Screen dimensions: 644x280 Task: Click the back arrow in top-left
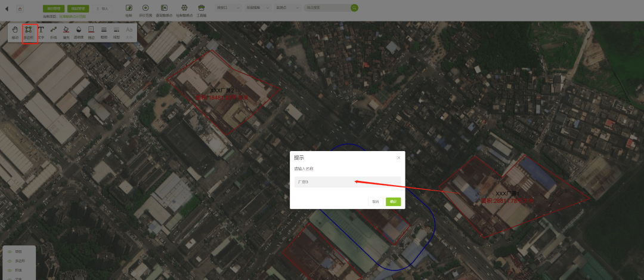pos(7,8)
